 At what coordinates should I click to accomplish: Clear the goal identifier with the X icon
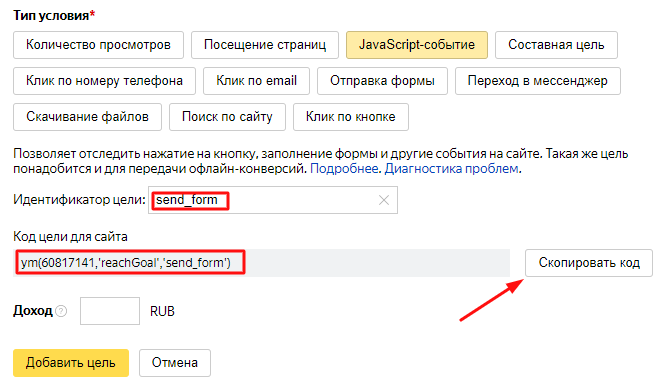384,200
